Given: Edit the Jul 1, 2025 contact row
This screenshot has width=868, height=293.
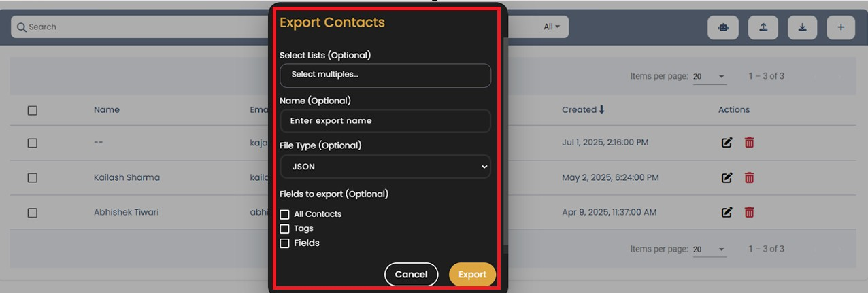Looking at the screenshot, I should point(727,143).
